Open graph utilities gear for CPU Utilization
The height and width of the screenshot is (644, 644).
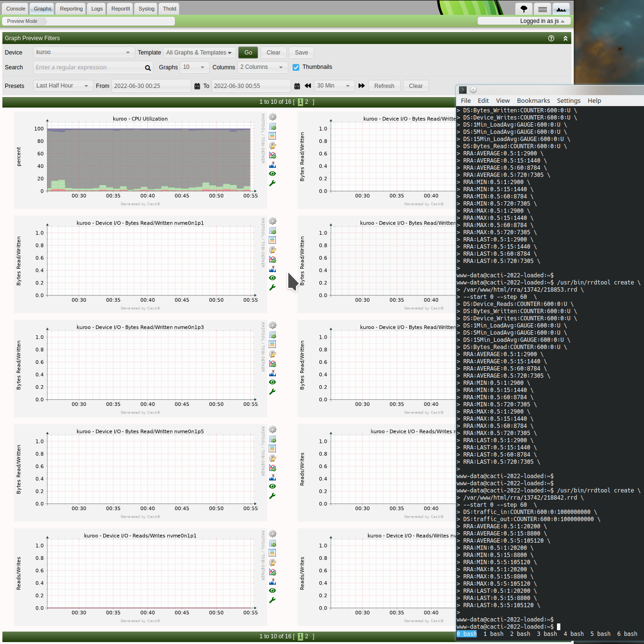pyautogui.click(x=273, y=117)
